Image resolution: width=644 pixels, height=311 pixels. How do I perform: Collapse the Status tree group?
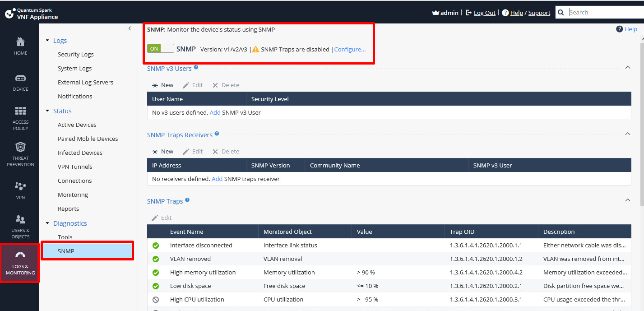47,111
